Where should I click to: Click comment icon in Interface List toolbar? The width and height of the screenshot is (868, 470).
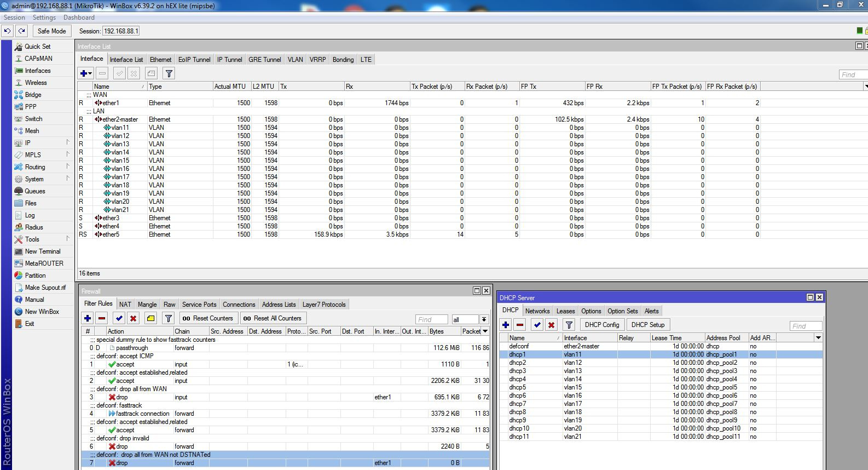click(152, 73)
